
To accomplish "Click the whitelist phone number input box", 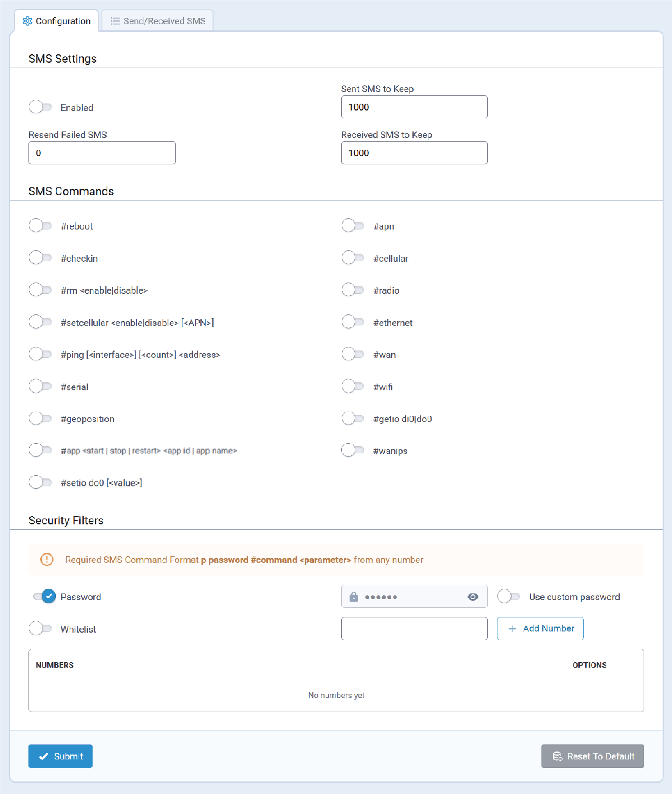I will pyautogui.click(x=414, y=628).
